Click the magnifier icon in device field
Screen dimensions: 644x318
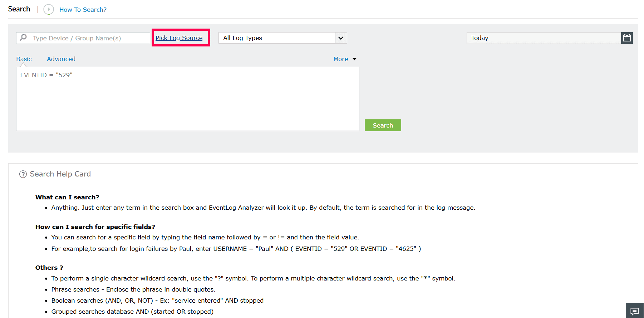pyautogui.click(x=23, y=38)
